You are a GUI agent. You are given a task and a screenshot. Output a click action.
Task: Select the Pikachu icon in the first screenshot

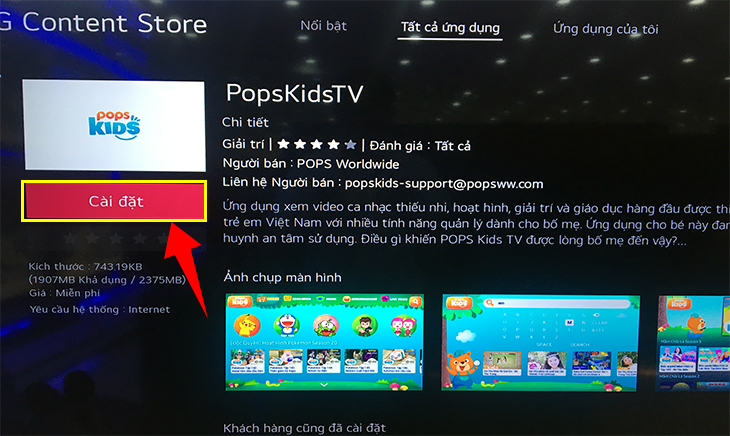pyautogui.click(x=247, y=325)
